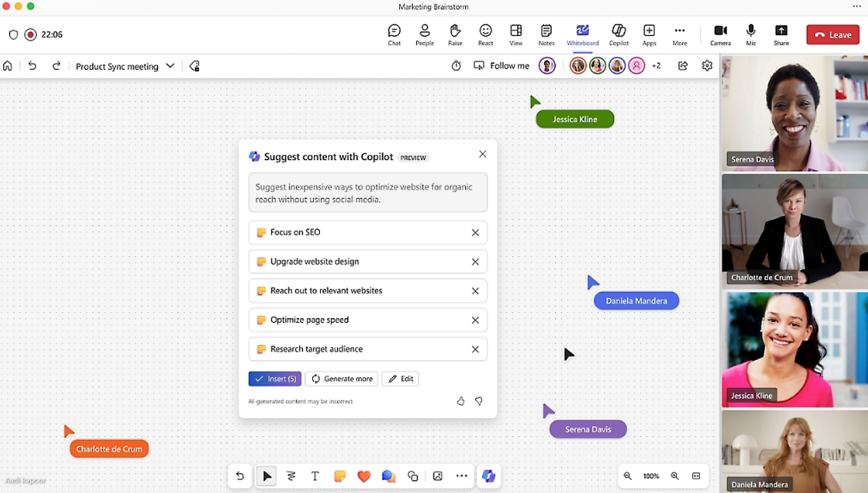Image resolution: width=868 pixels, height=493 pixels.
Task: Open the reactions heart tool
Action: pyautogui.click(x=364, y=476)
